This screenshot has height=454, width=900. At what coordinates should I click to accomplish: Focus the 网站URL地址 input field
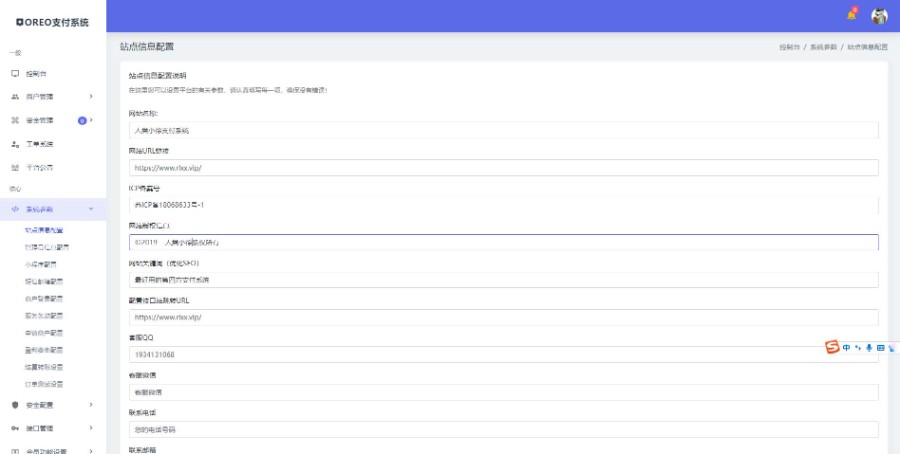tap(503, 168)
